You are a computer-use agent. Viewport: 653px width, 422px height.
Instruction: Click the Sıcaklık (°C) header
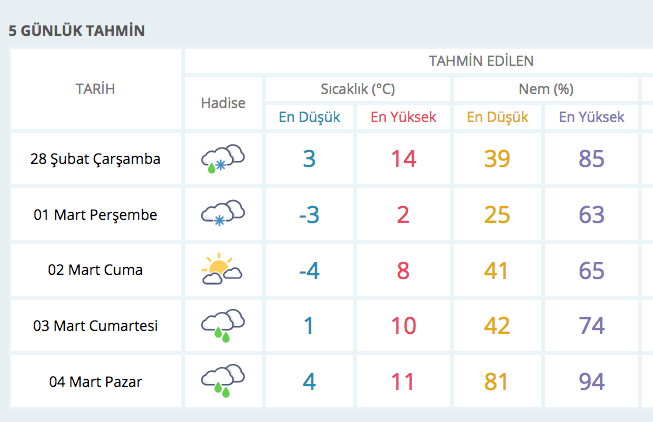tap(357, 89)
